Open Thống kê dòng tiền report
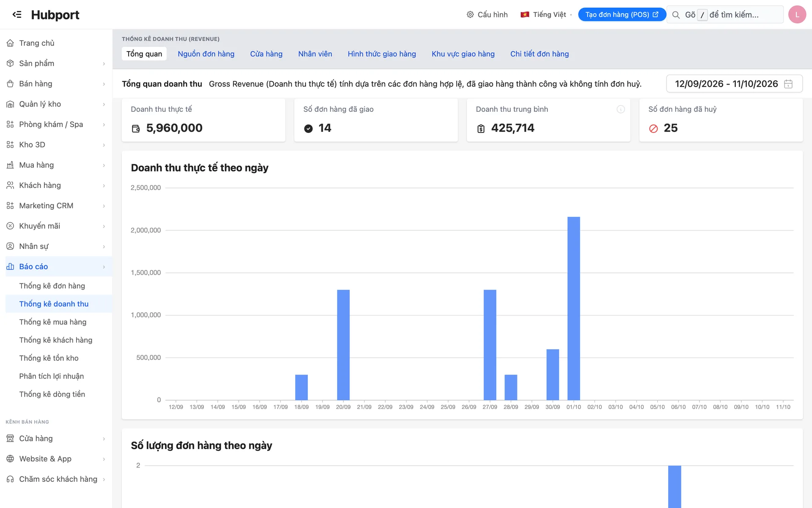The width and height of the screenshot is (812, 508). click(52, 395)
